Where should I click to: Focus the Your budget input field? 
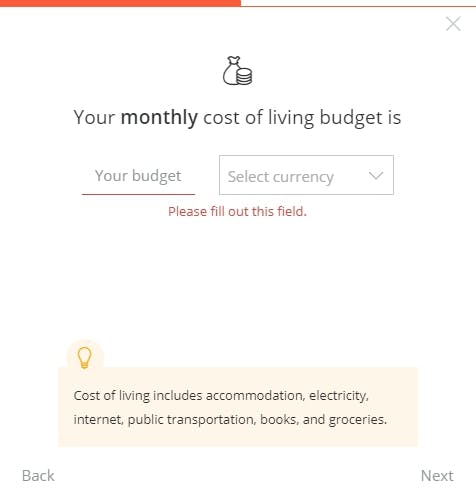pyautogui.click(x=138, y=176)
